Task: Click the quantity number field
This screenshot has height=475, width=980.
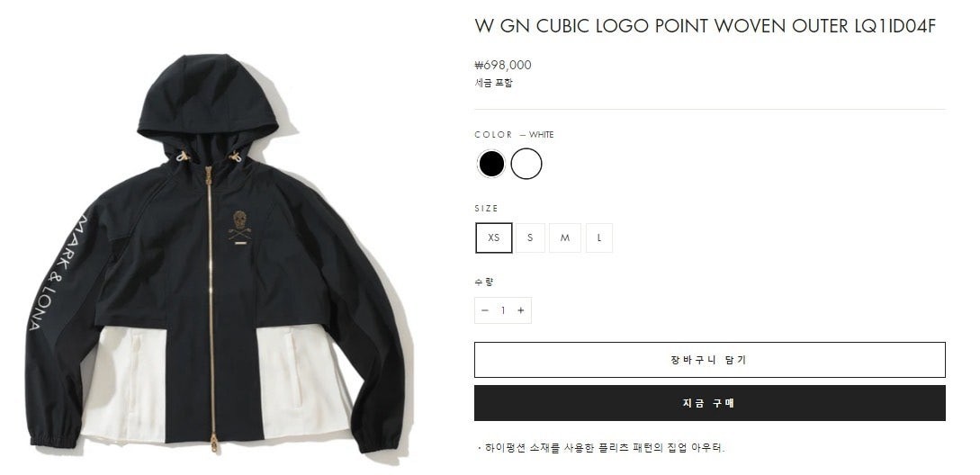Action: click(502, 310)
